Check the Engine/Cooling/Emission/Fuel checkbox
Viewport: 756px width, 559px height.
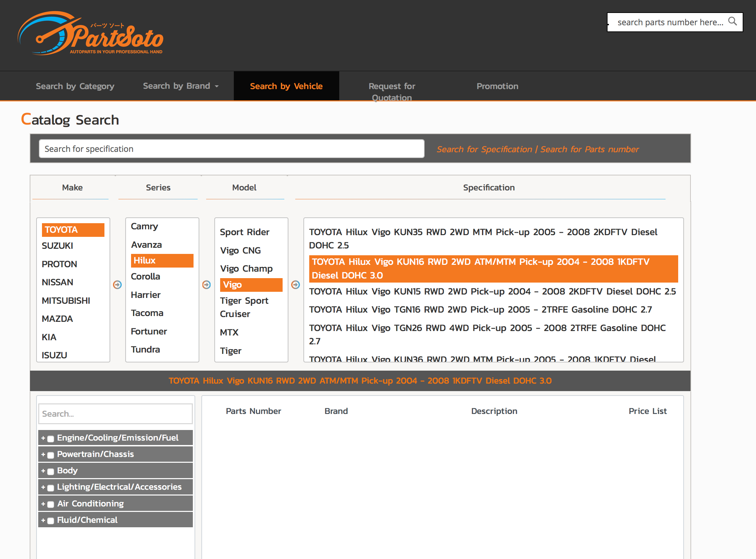tap(51, 439)
